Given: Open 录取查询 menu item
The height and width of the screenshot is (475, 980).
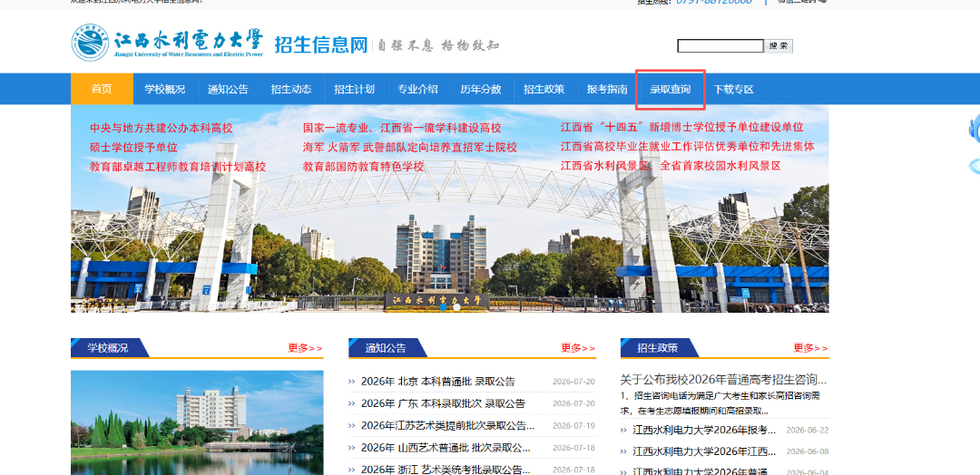Looking at the screenshot, I should tap(670, 89).
